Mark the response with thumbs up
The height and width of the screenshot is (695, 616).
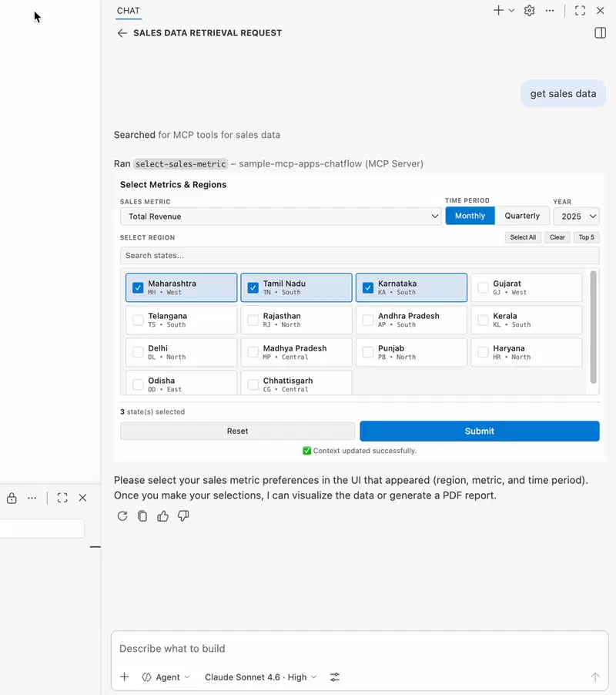point(162,516)
